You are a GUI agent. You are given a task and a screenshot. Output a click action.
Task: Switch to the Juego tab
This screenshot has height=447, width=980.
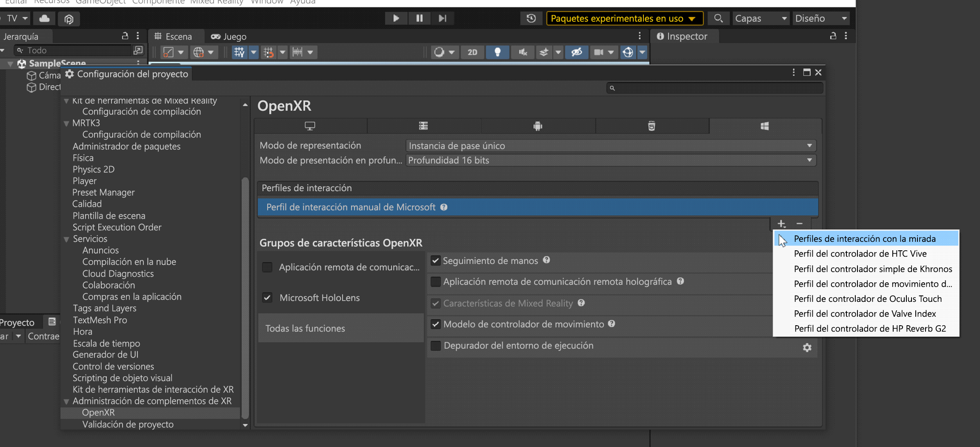pos(228,36)
